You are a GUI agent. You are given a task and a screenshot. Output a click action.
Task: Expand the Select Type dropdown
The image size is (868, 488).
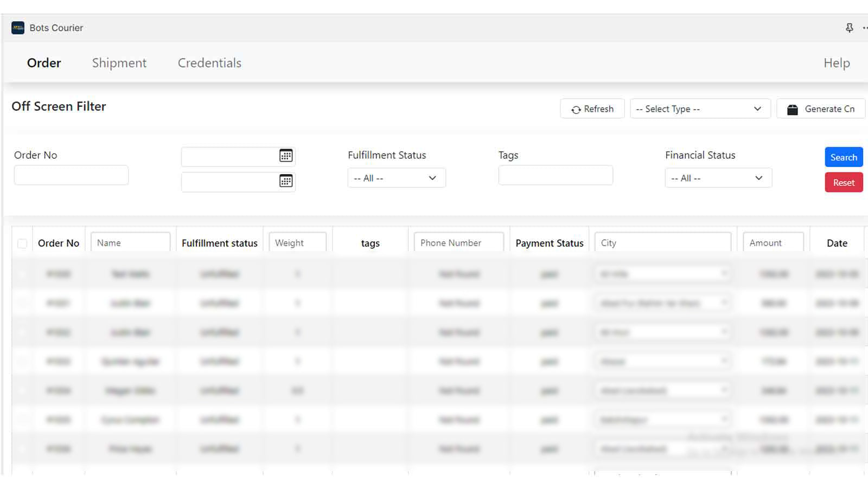pyautogui.click(x=700, y=109)
